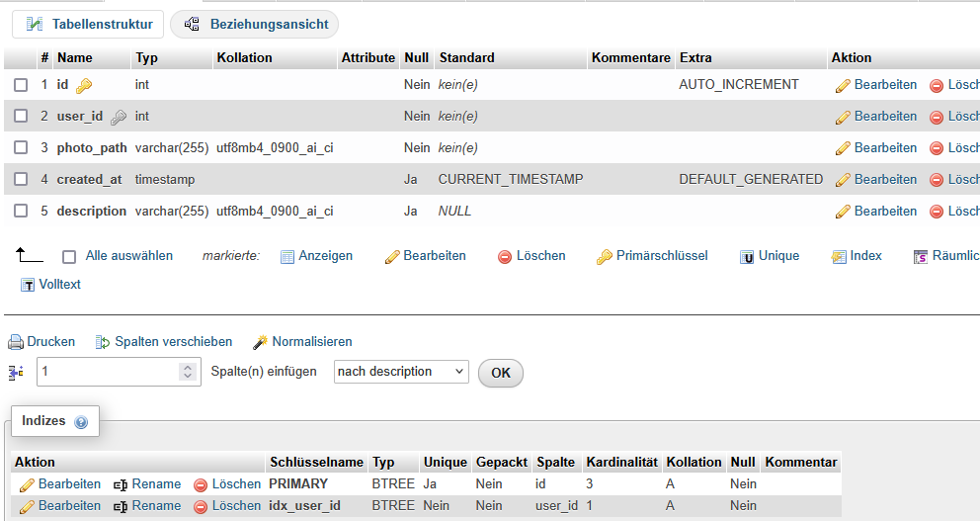Check the photo_path column checkbox

[21, 148]
